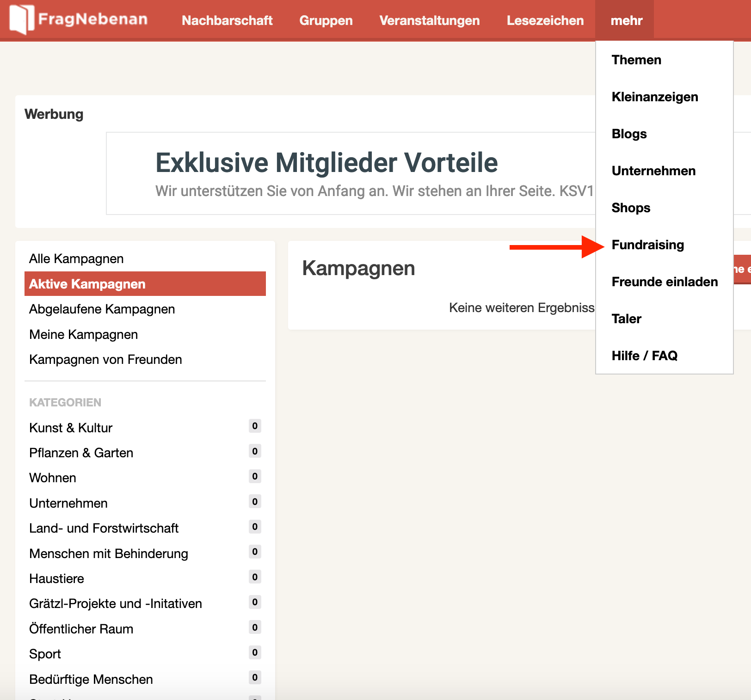Image resolution: width=751 pixels, height=700 pixels.
Task: Open the Lesezeichen page
Action: pos(545,20)
